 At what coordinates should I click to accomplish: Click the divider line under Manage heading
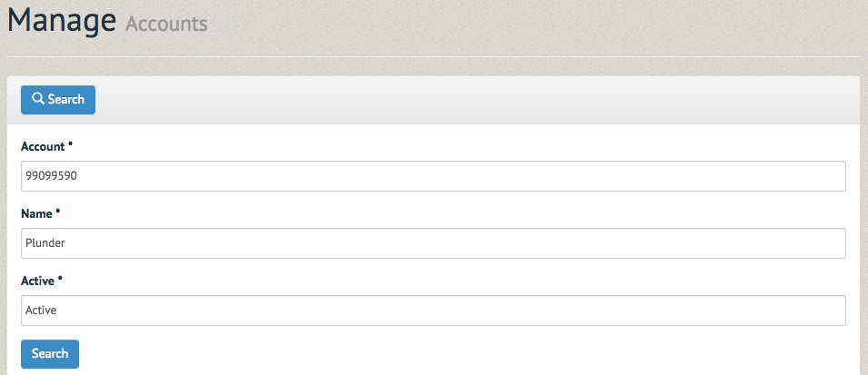point(434,56)
